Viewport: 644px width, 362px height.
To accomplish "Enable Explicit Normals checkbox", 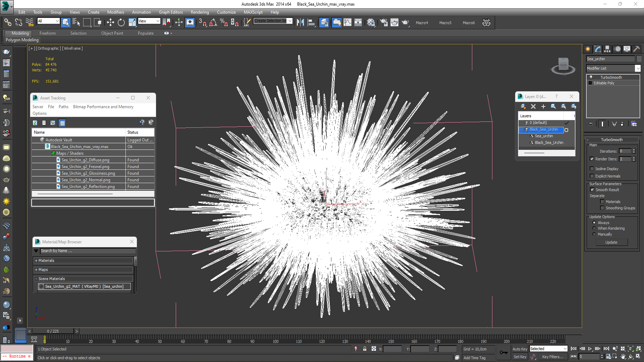I will point(592,176).
